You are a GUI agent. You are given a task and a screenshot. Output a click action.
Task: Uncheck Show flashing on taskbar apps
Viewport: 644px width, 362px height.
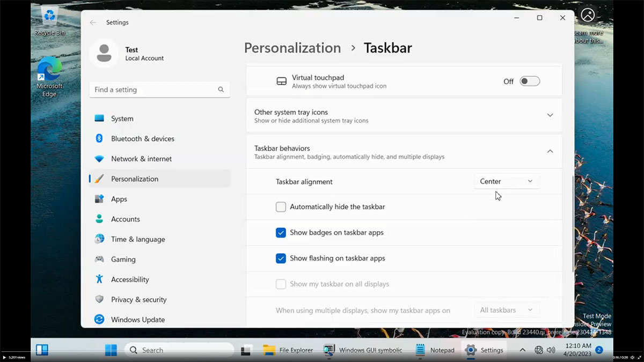(x=281, y=258)
